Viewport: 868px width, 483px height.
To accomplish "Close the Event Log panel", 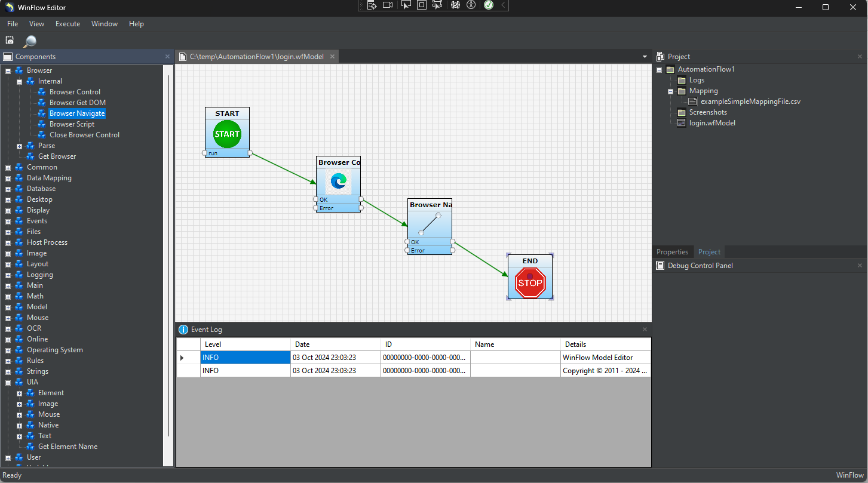I will 645,330.
